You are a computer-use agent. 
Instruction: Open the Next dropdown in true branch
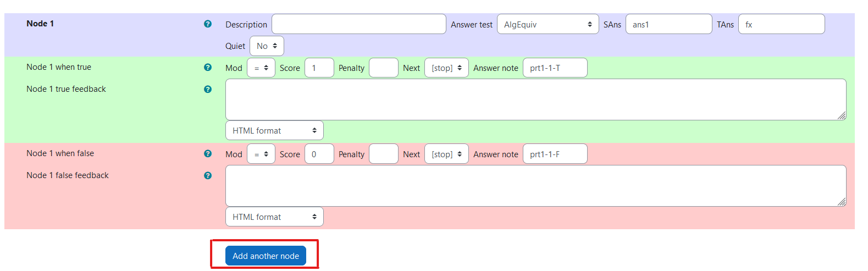point(446,68)
